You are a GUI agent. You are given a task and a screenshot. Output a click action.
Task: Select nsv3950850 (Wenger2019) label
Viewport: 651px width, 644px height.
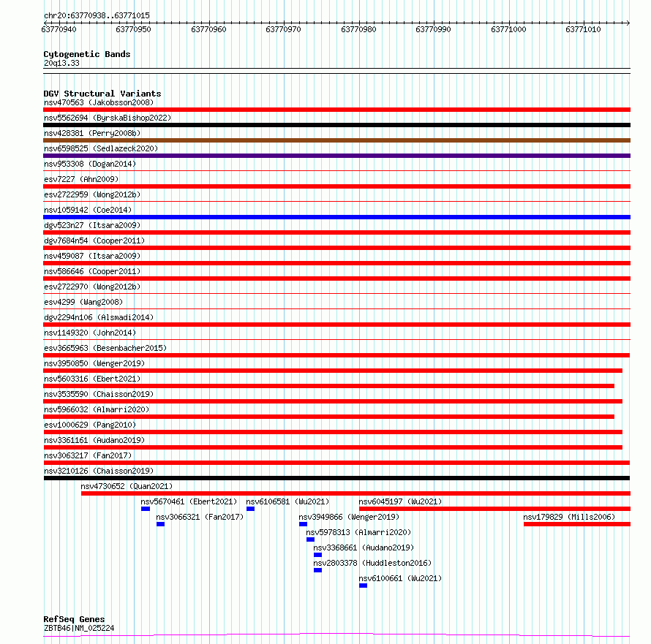point(94,363)
